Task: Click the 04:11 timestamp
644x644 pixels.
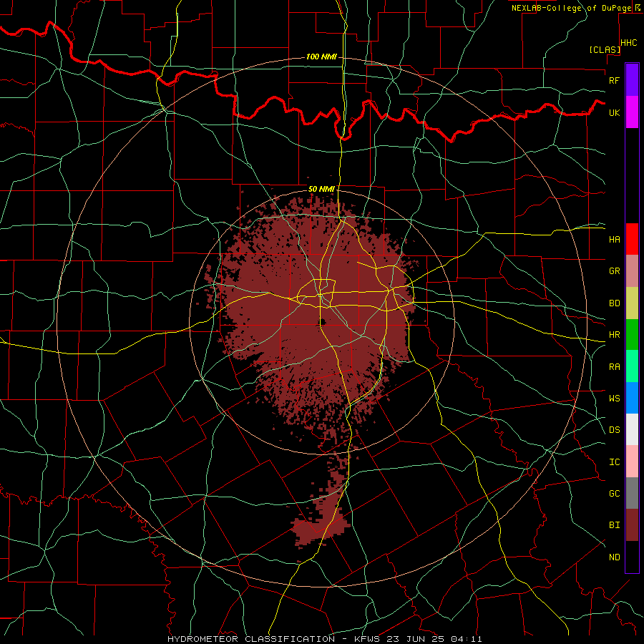Action: pos(466,639)
